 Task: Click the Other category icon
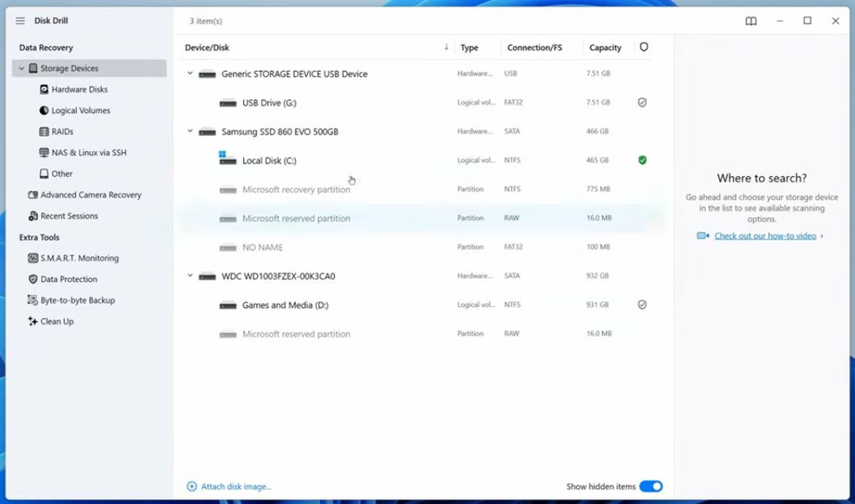(x=44, y=174)
